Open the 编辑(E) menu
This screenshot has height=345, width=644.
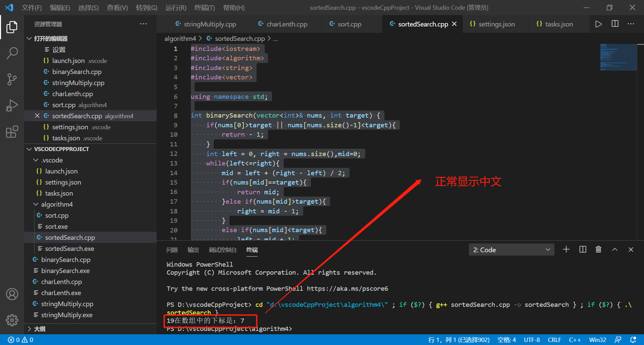[60, 8]
